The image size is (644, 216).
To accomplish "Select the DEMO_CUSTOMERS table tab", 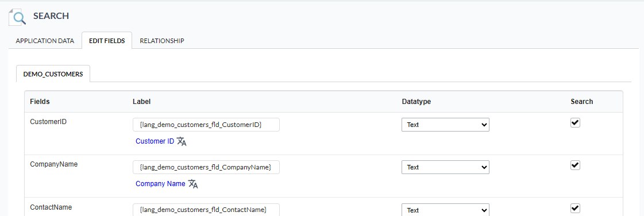I will pos(53,74).
